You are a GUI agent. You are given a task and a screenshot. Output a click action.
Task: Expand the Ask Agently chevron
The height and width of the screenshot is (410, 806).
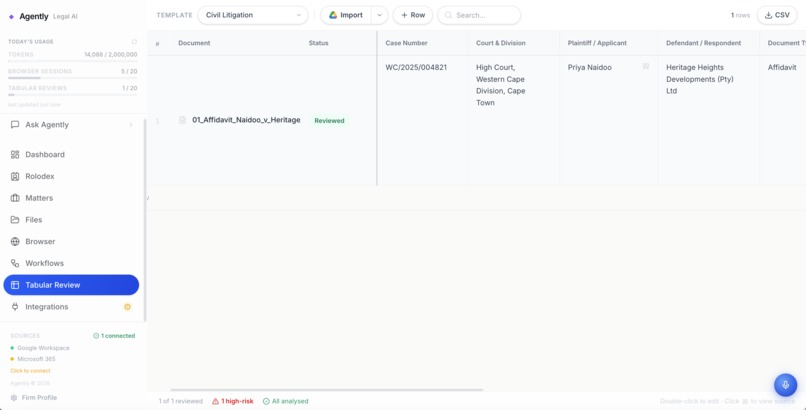coord(131,125)
